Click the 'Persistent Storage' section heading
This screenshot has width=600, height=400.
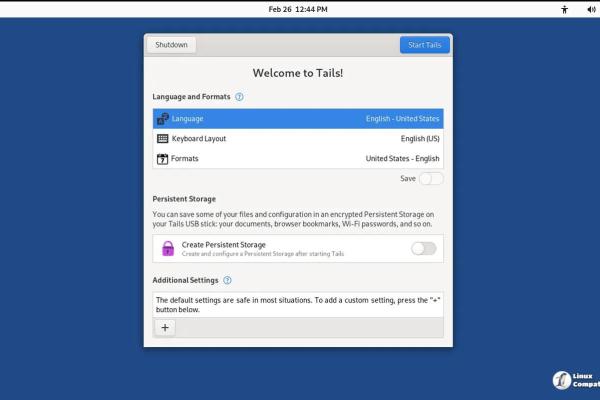click(x=184, y=199)
